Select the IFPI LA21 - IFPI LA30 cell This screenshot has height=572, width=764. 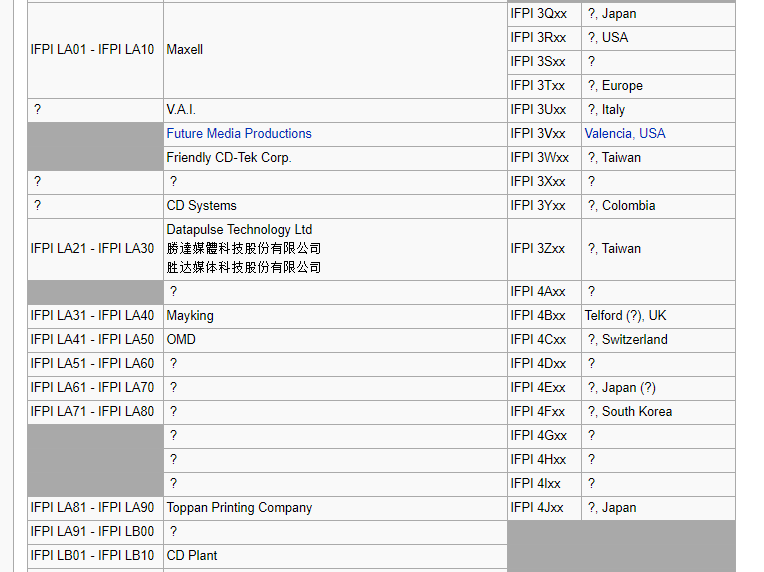[x=93, y=249]
